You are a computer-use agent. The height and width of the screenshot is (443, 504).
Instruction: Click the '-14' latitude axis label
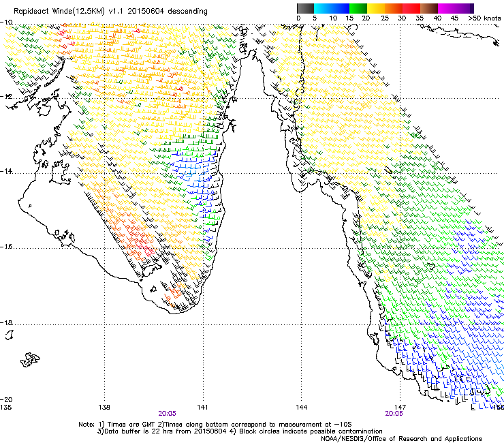coord(6,171)
